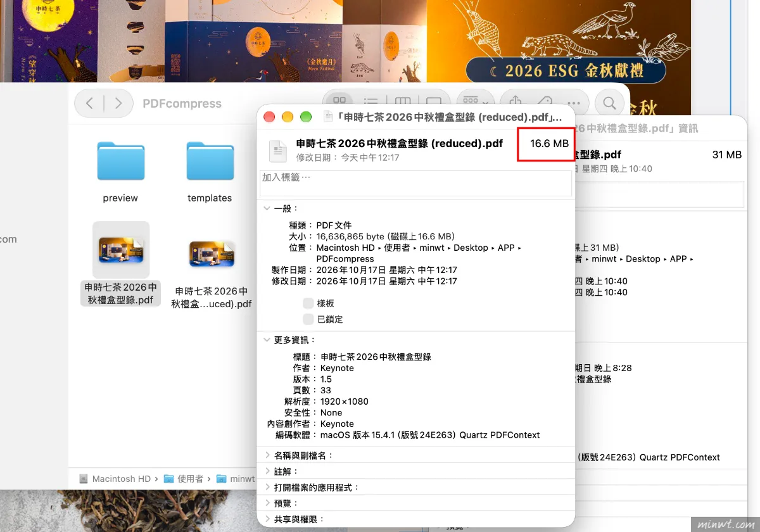Click the 版本 value 1.5
This screenshot has height=532, width=760.
tap(326, 379)
